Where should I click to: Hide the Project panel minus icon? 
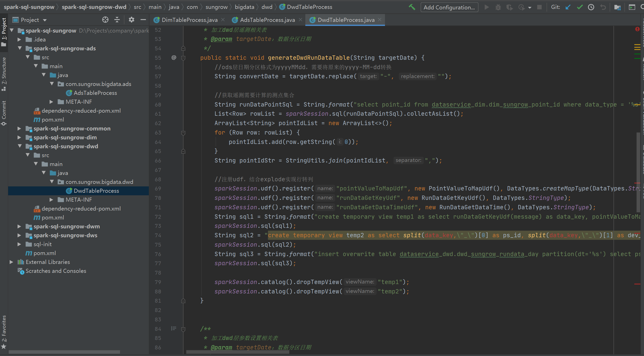143,20
